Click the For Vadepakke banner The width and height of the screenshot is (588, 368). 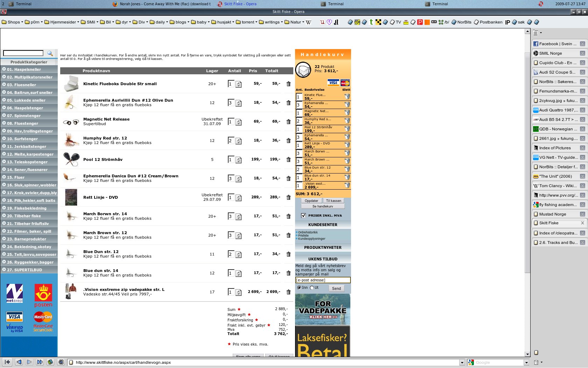coord(322,309)
